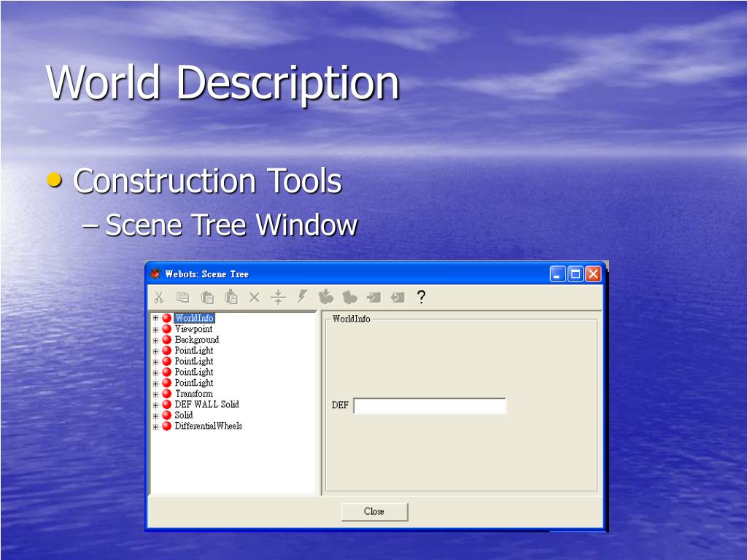Screen dimensions: 747x560
Task: Select DifferentialWheels tree item
Action: coord(208,426)
